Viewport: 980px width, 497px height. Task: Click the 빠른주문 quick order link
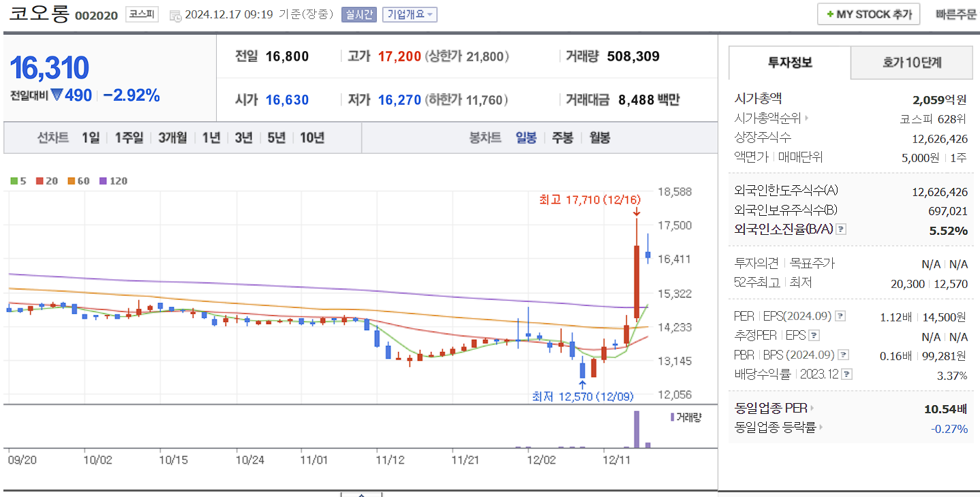(x=957, y=13)
